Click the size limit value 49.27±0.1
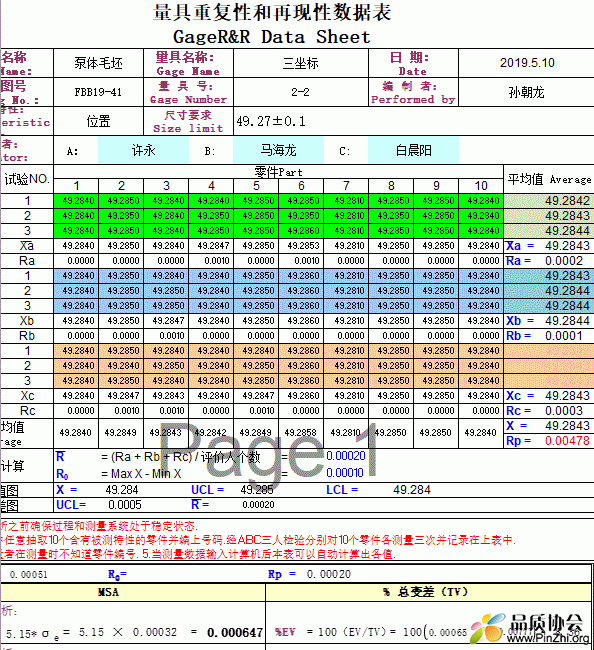The width and height of the screenshot is (594, 650). 271,121
